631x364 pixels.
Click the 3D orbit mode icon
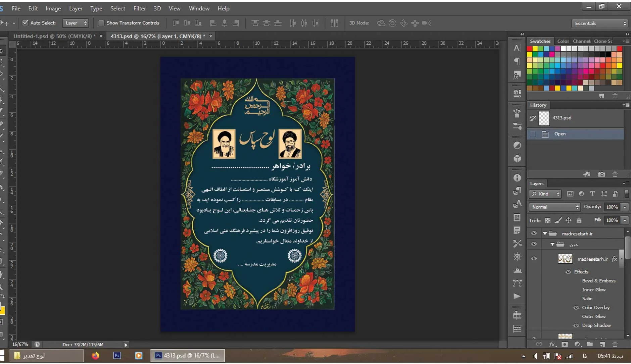pyautogui.click(x=381, y=23)
